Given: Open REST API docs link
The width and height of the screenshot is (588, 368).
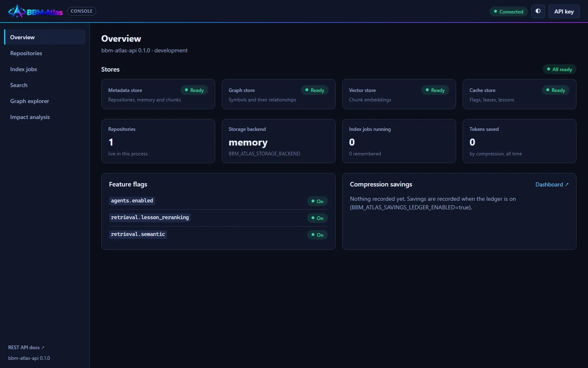Looking at the screenshot, I should [26, 347].
